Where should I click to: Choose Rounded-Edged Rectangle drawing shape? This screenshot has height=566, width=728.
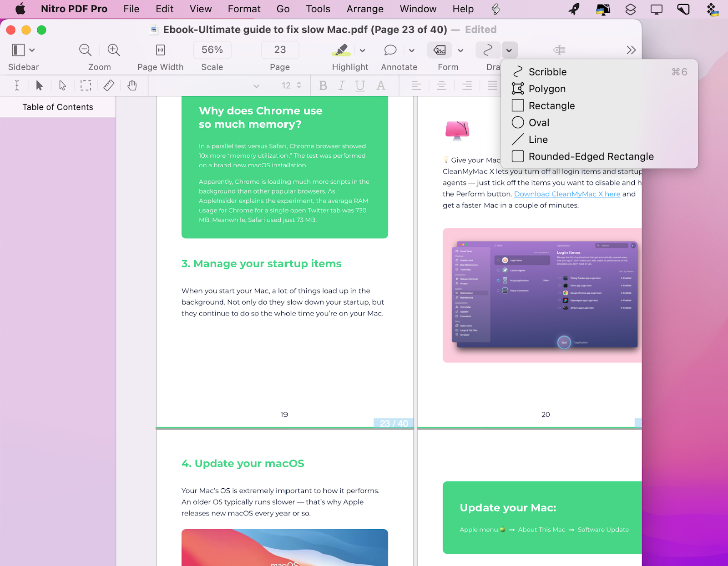point(590,156)
